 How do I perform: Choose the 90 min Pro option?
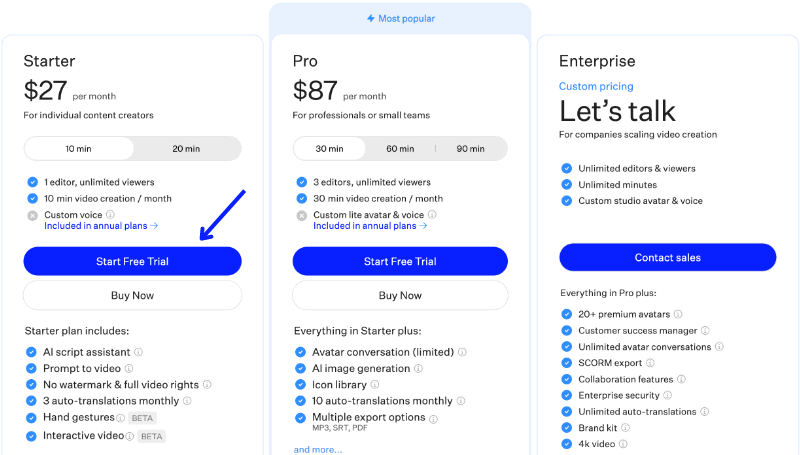470,149
